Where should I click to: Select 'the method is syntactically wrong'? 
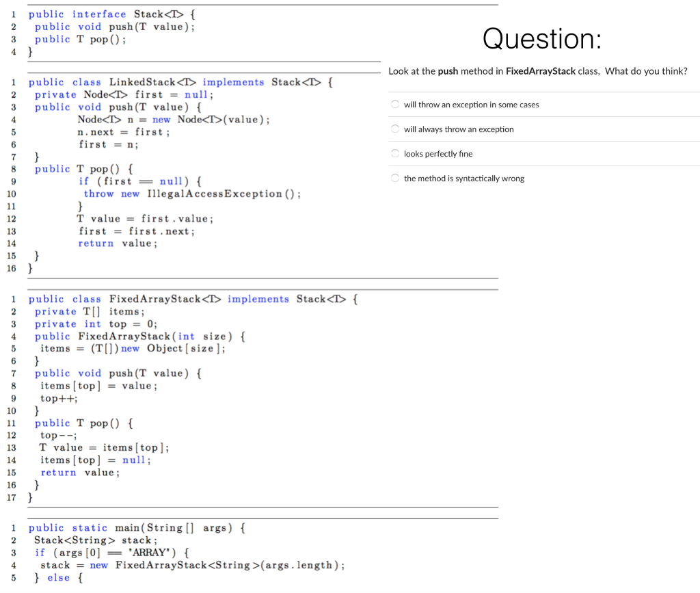pos(465,178)
